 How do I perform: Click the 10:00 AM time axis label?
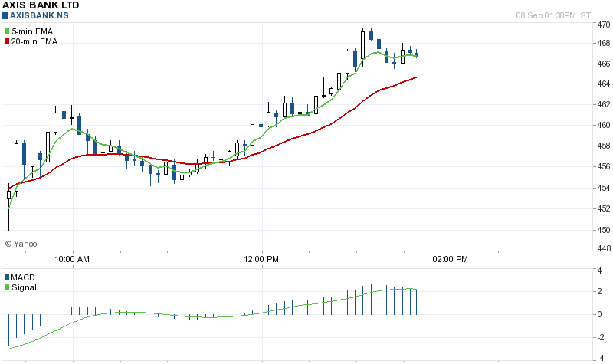[72, 259]
